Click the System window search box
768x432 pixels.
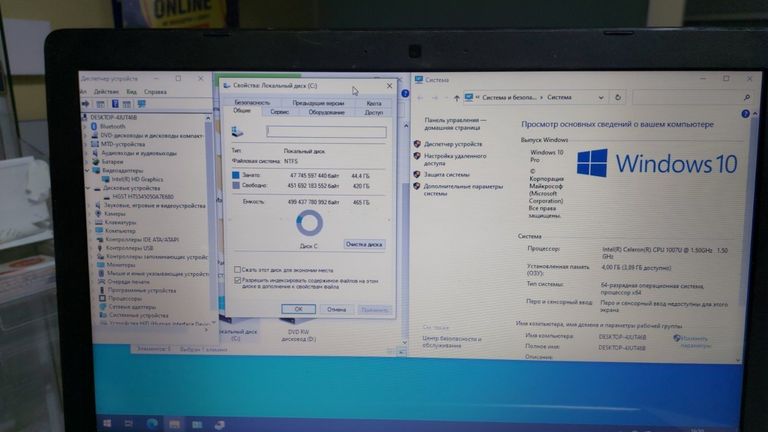(x=692, y=97)
